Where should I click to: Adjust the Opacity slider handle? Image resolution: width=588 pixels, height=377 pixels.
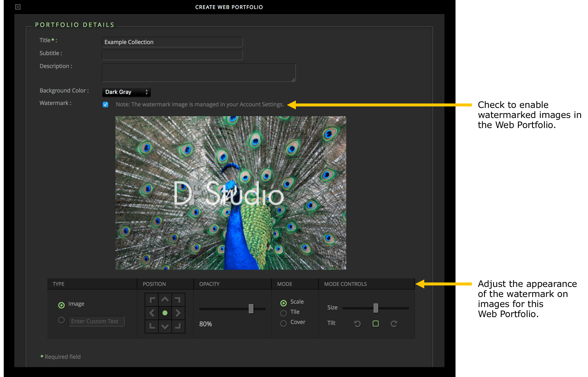pos(251,309)
